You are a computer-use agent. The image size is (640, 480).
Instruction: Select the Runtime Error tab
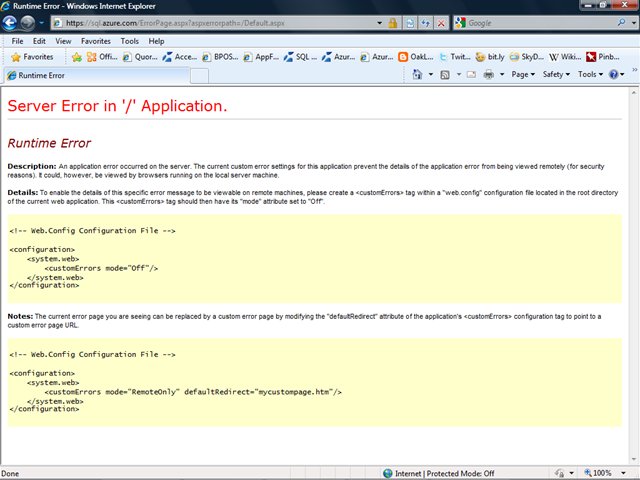coord(50,75)
